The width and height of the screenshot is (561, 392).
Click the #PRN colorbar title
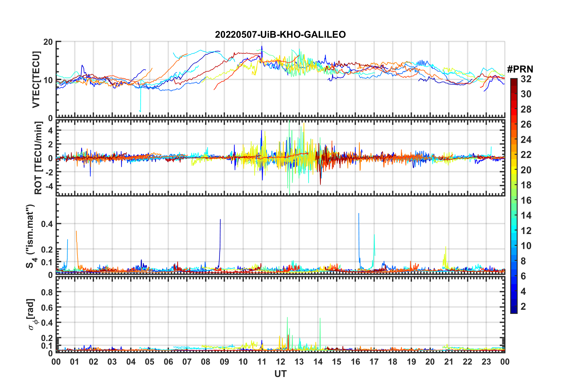click(x=520, y=69)
